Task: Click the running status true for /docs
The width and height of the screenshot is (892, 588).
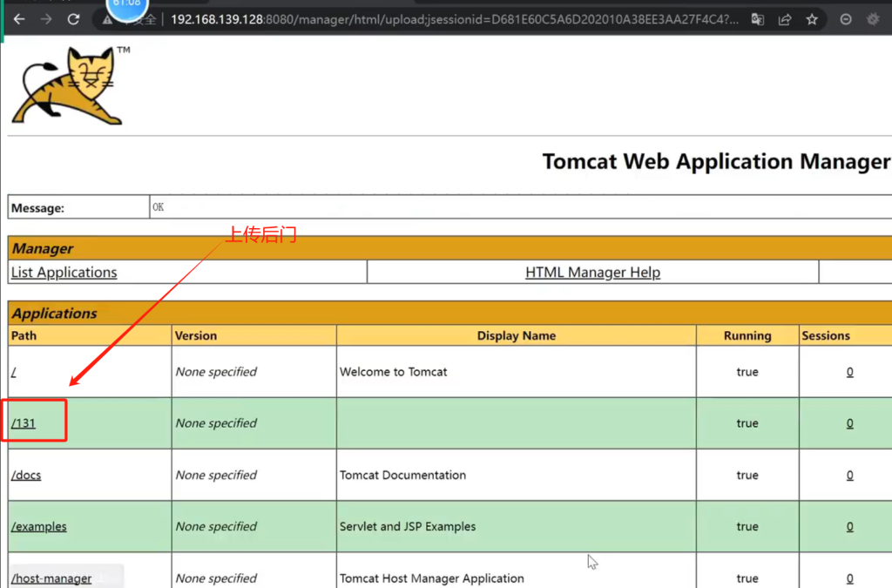Action: (x=747, y=475)
